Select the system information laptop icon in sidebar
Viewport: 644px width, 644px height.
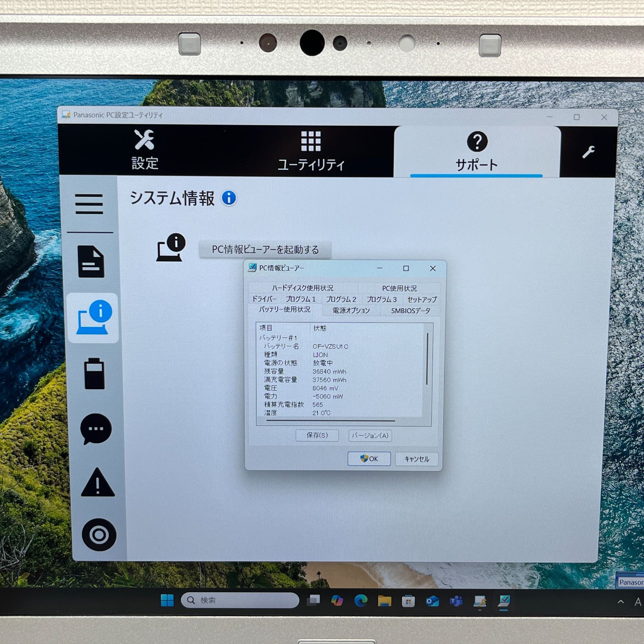(x=94, y=318)
